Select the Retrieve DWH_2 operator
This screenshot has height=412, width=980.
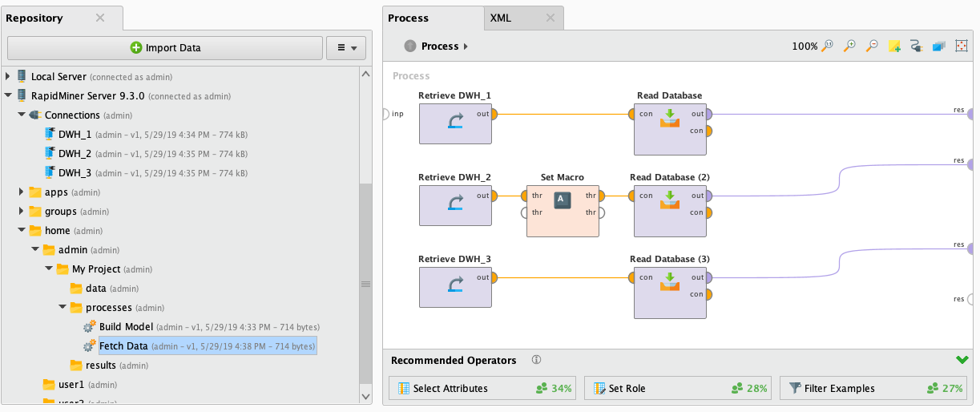tap(455, 204)
